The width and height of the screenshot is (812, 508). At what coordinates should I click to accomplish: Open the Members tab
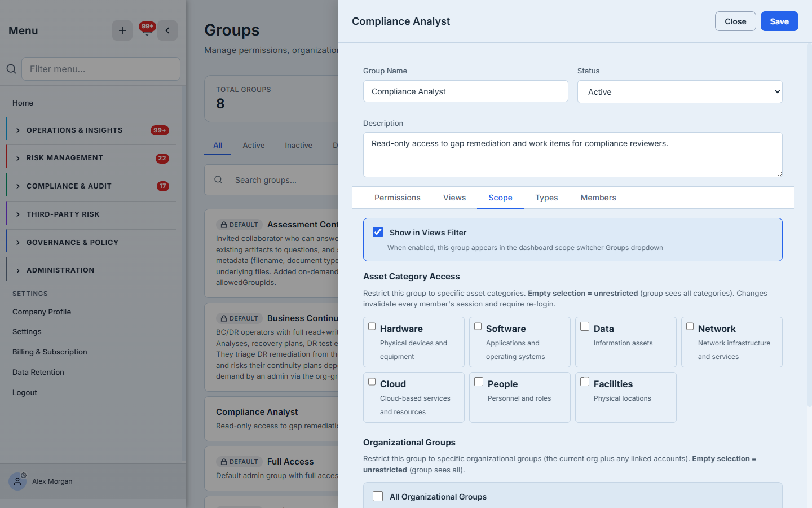point(598,198)
